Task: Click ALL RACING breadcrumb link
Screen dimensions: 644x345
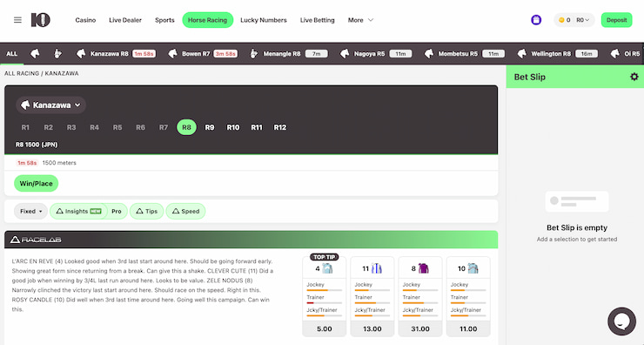Action: tap(22, 73)
